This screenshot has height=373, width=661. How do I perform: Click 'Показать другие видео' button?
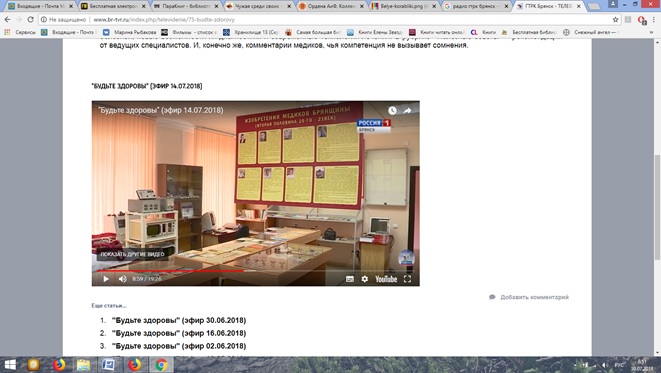(x=132, y=254)
